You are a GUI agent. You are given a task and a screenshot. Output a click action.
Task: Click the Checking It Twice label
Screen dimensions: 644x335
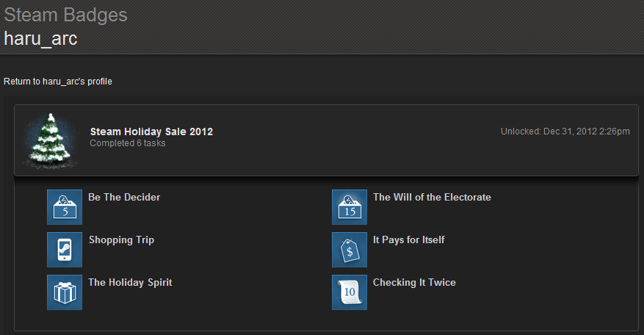tap(414, 282)
